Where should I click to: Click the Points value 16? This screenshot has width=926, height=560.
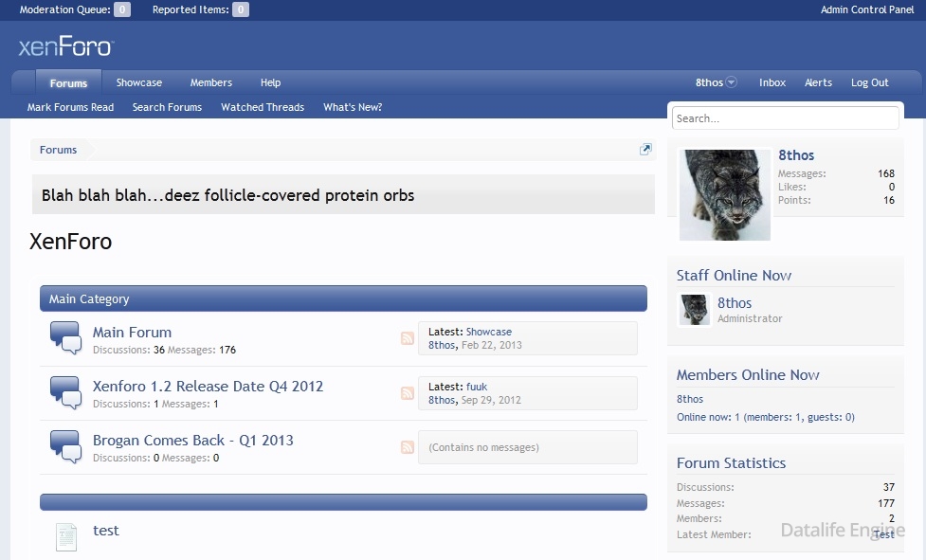coord(889,200)
